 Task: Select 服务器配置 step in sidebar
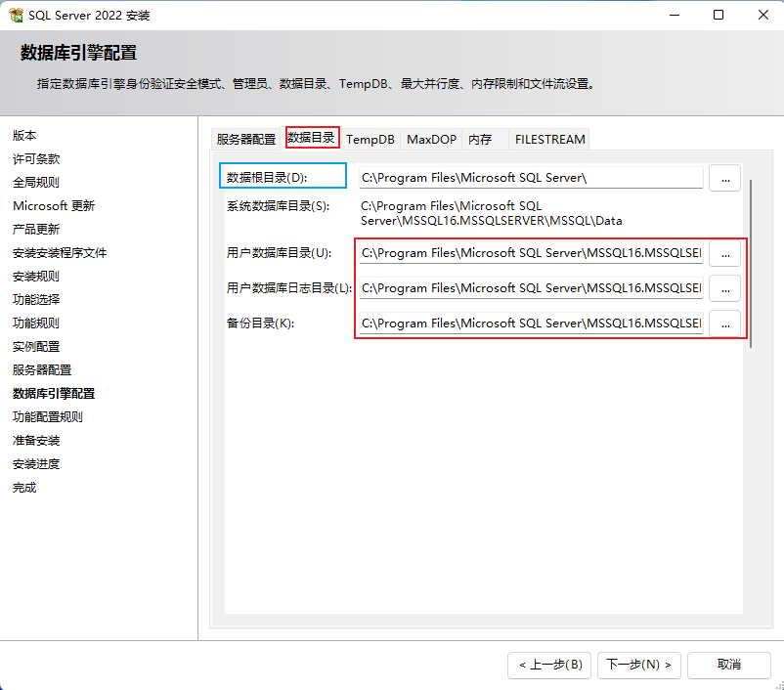[42, 370]
